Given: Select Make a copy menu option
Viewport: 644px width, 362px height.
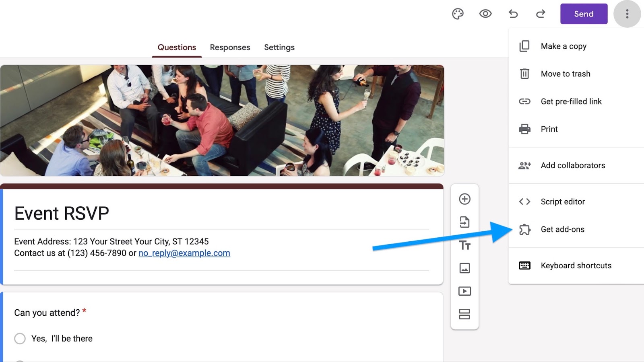Looking at the screenshot, I should coord(563,46).
